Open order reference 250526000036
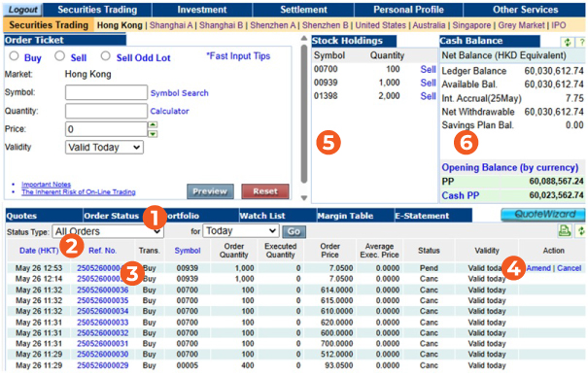588x377 pixels. [103, 291]
